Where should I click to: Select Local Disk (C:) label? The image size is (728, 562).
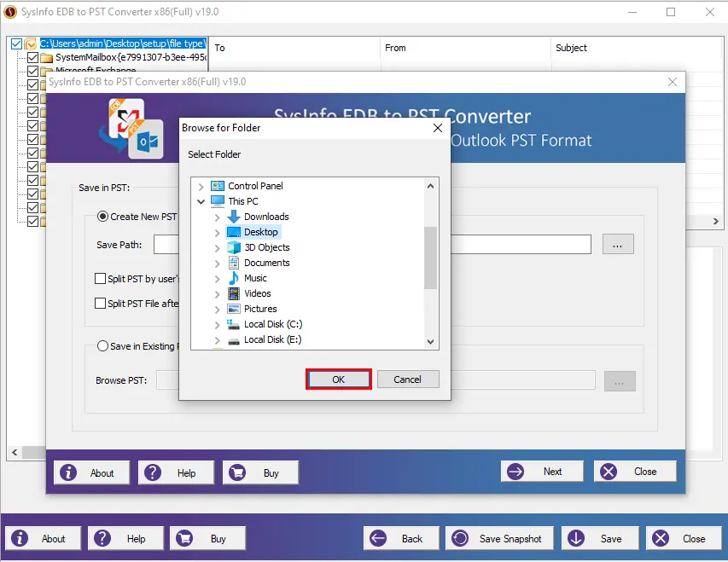pos(273,324)
